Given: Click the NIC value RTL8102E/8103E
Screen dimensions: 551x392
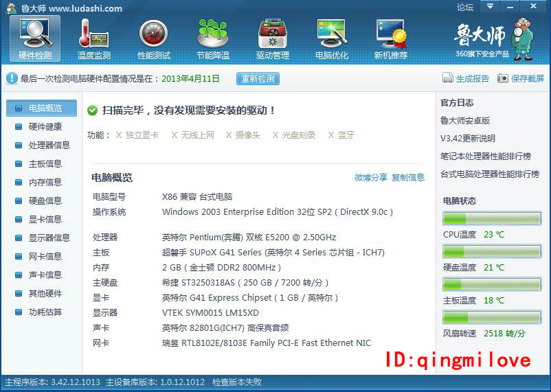Looking at the screenshot, I should tap(267, 343).
